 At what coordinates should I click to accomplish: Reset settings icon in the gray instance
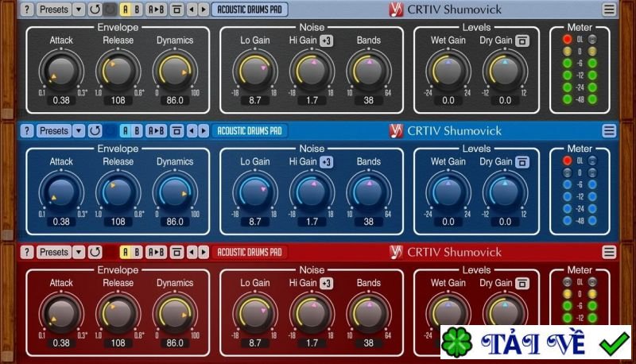(95, 10)
